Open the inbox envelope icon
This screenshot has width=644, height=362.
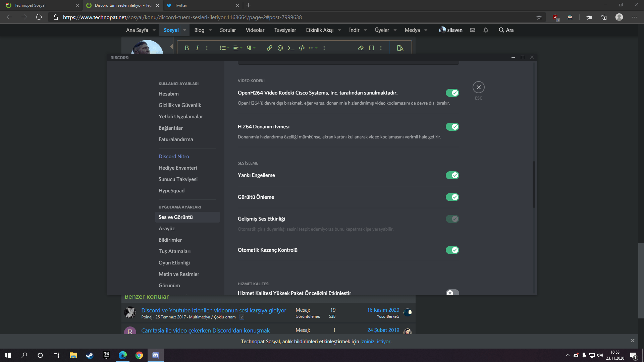[473, 30]
